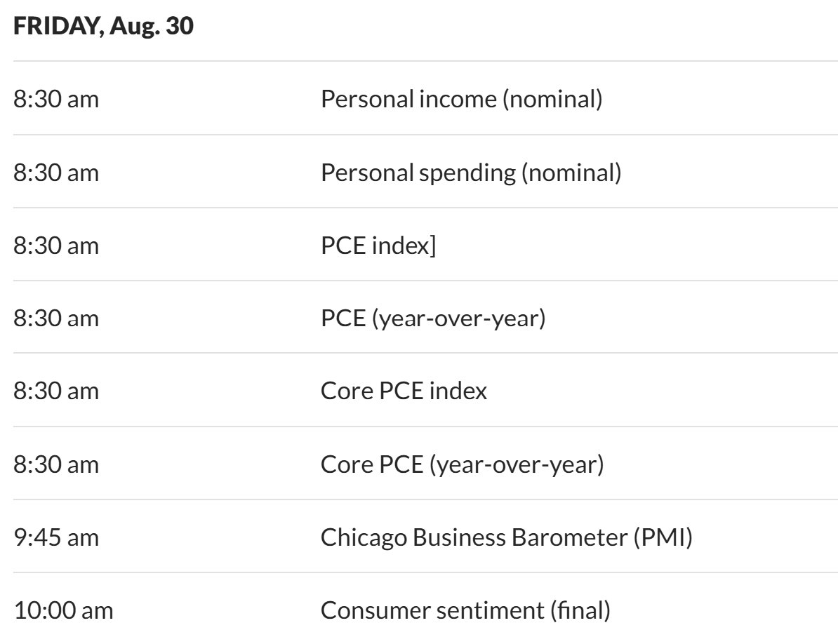Open the Personal income (nominal) event
838x644 pixels.
coord(461,99)
